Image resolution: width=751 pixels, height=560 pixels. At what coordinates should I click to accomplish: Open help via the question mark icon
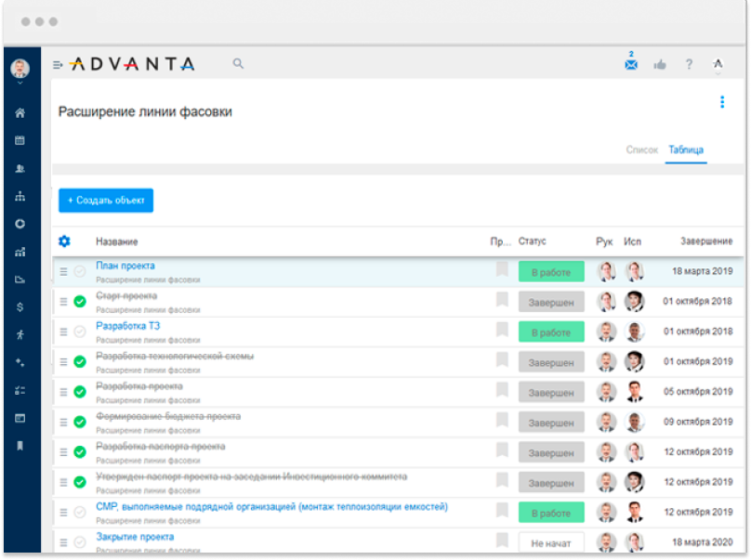(689, 64)
